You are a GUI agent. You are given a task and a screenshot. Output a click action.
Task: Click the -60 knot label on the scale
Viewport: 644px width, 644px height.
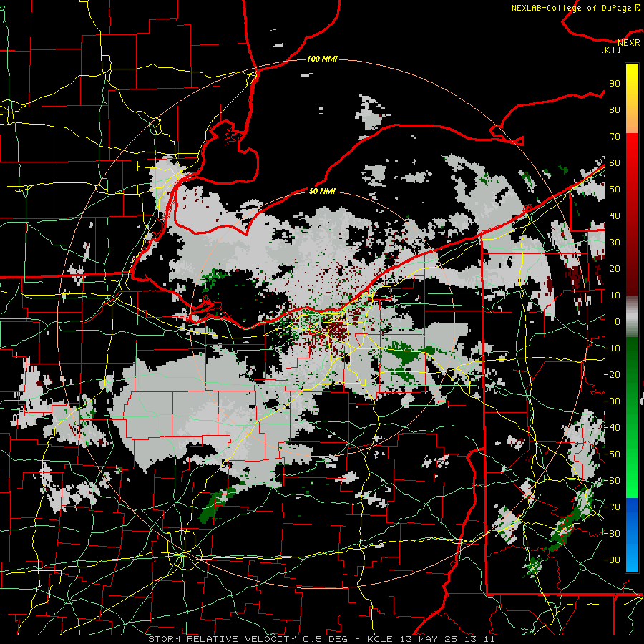612,481
